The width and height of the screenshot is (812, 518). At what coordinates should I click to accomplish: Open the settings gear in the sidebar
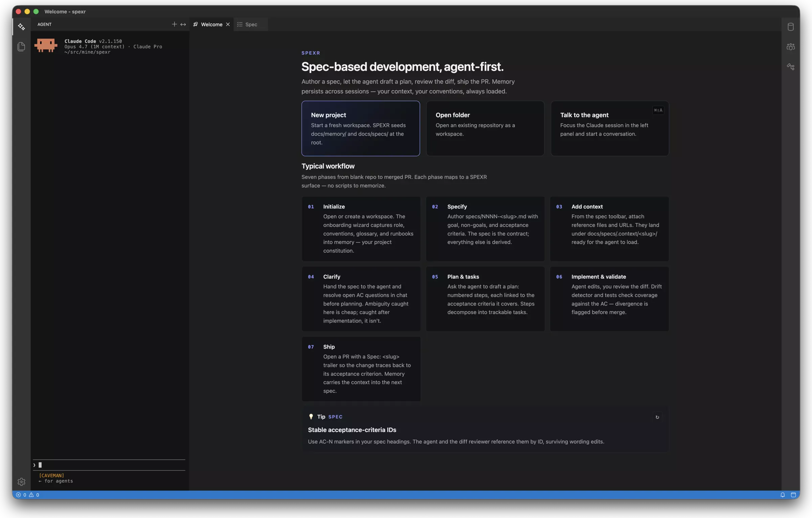pos(21,481)
